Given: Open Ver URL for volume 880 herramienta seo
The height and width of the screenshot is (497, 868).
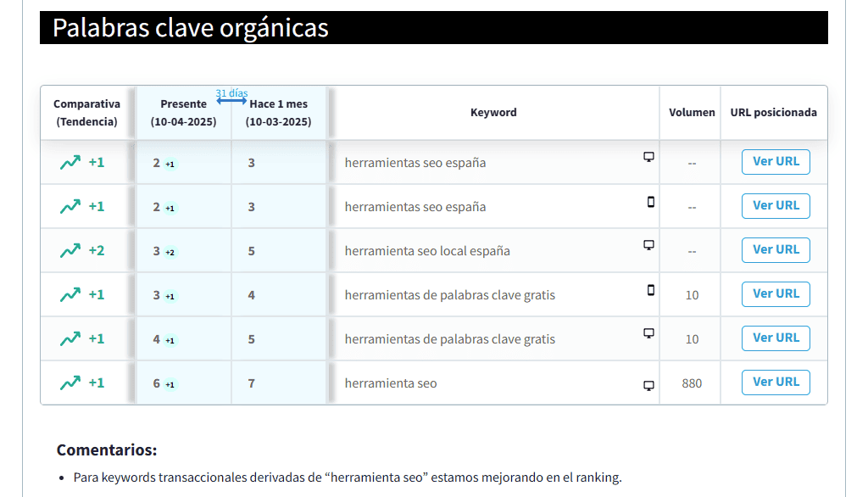Looking at the screenshot, I should (x=776, y=383).
